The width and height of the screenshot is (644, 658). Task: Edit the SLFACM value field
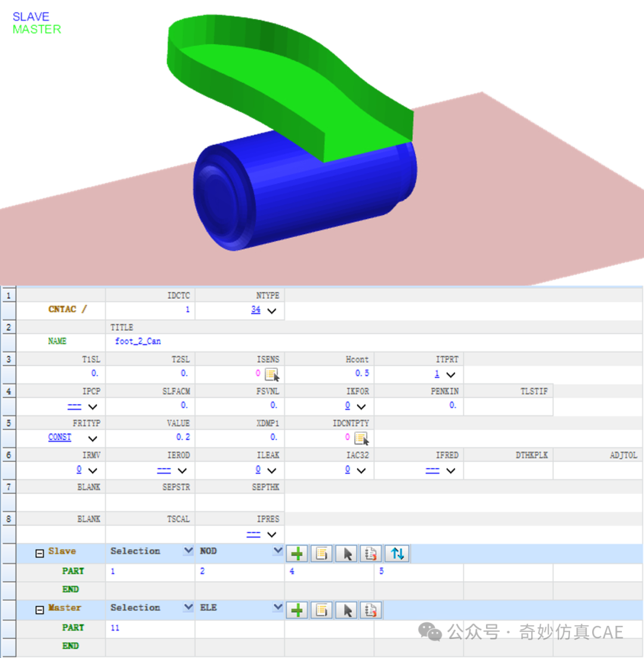(150, 406)
